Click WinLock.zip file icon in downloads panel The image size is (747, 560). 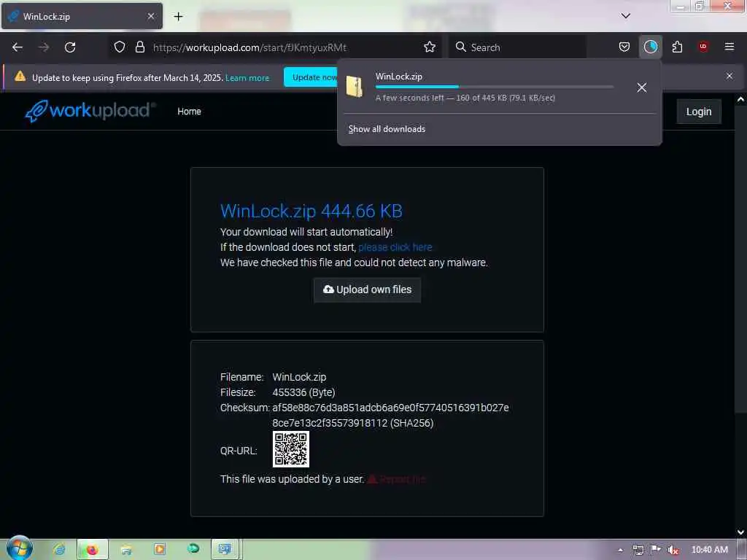point(355,87)
